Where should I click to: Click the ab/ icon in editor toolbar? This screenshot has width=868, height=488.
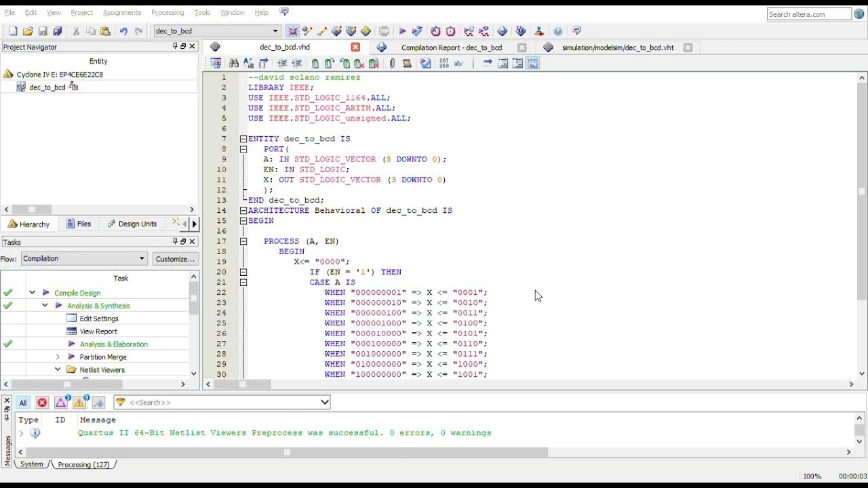coord(458,63)
